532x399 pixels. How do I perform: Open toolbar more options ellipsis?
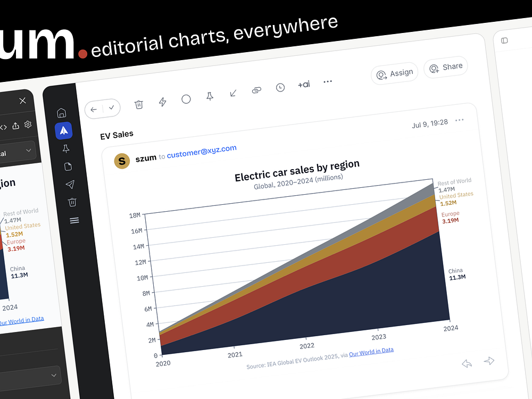coord(328,82)
